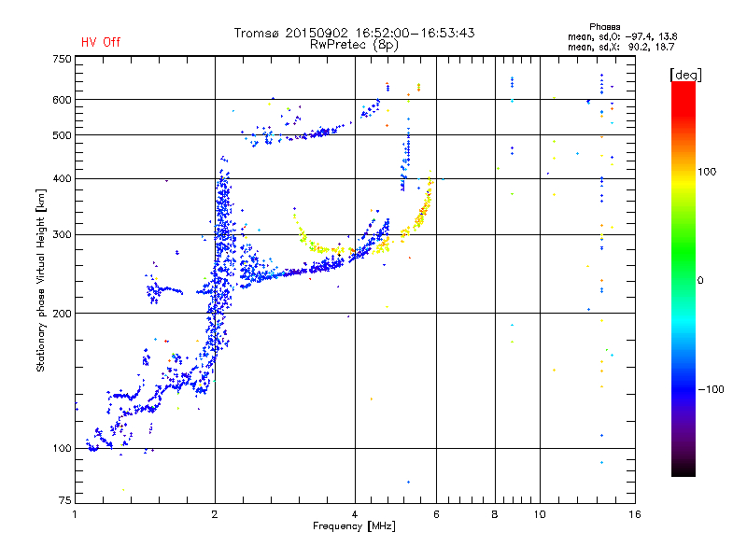Select the 'mean, sd,X: 90.2, 18.7' line
The width and height of the screenshot is (747, 560).
point(621,47)
